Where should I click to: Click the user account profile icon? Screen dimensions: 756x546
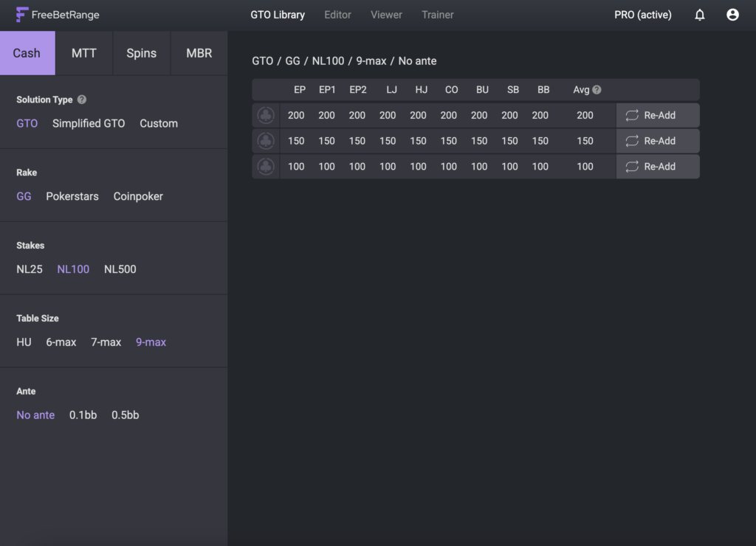[732, 14]
